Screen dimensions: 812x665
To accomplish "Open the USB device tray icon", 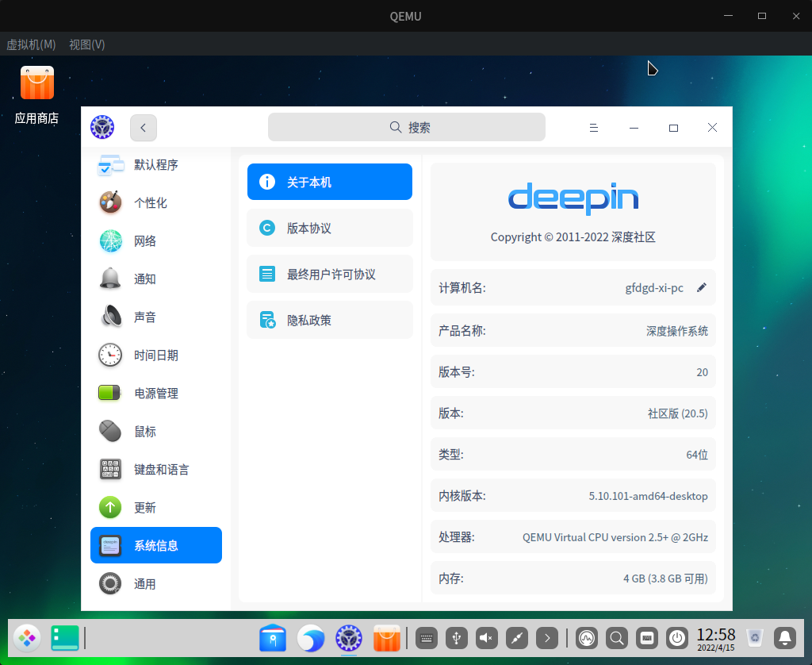I will click(x=457, y=638).
